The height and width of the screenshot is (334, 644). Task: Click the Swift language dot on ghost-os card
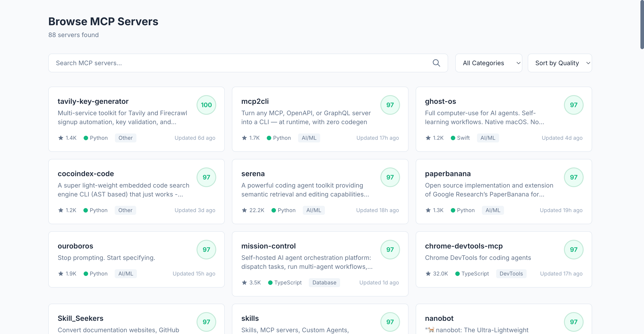[x=453, y=138]
